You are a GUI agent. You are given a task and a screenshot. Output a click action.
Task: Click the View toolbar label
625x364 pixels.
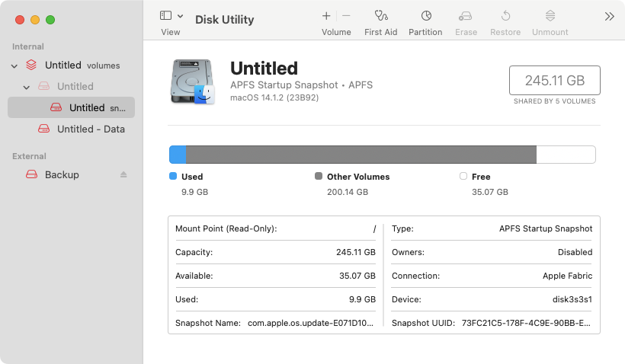coord(171,32)
